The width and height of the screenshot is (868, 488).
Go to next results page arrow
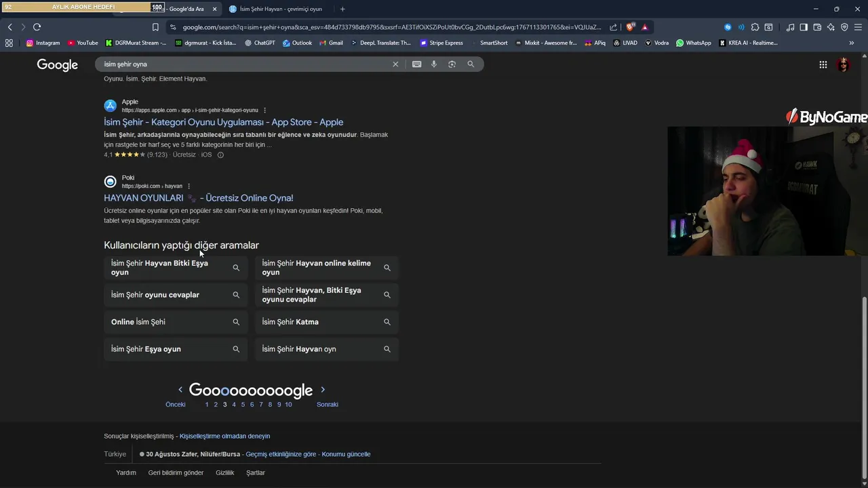(323, 390)
